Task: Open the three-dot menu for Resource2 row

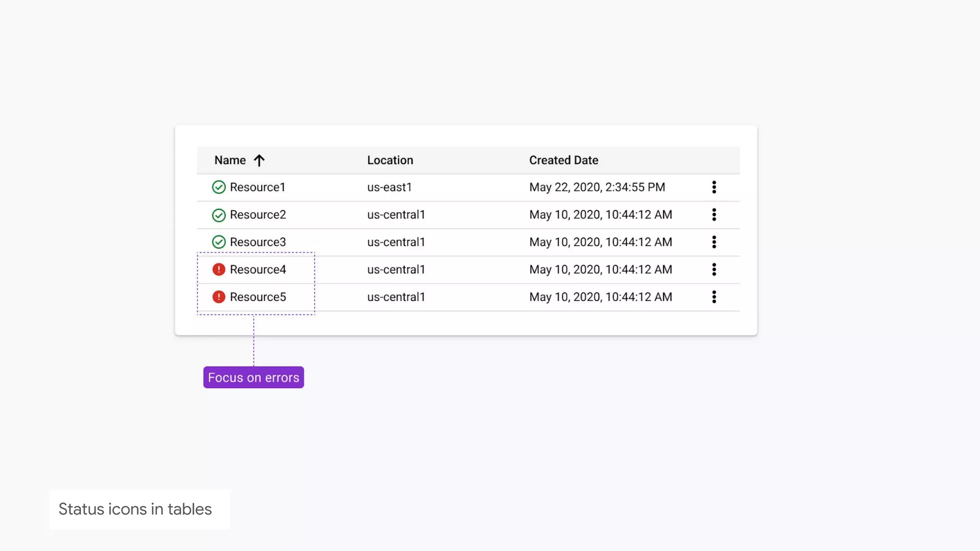Action: (714, 215)
